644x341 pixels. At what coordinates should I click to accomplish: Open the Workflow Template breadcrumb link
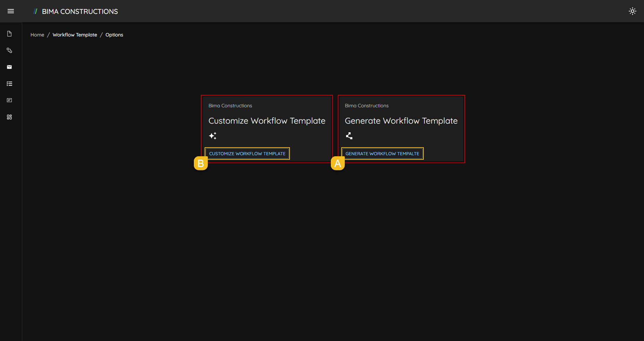(75, 35)
